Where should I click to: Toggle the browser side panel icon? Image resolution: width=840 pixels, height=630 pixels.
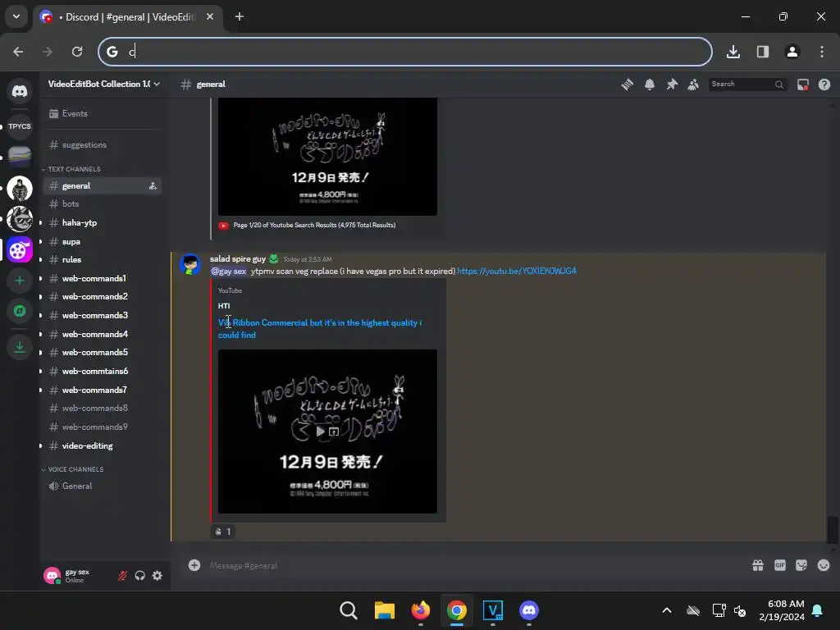point(763,52)
